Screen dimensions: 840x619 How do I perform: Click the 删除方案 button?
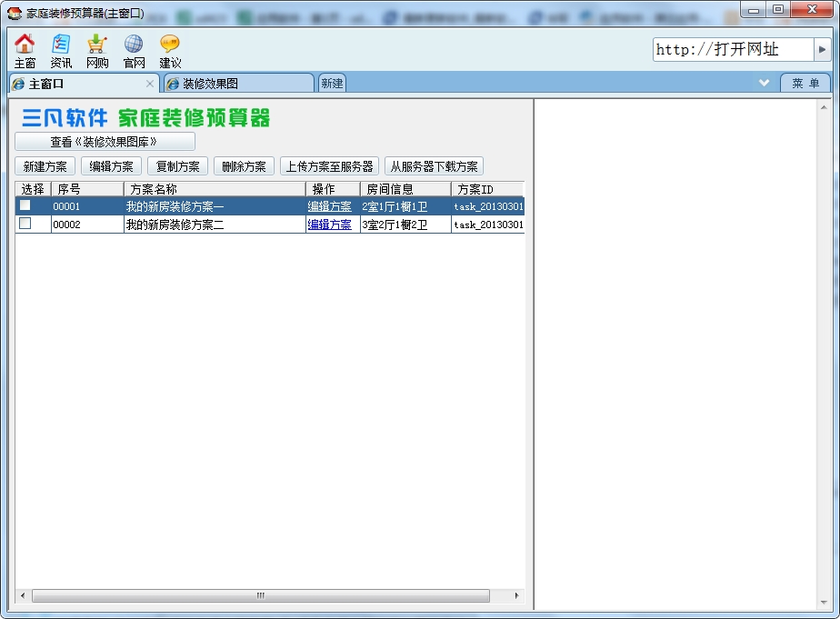click(x=245, y=166)
